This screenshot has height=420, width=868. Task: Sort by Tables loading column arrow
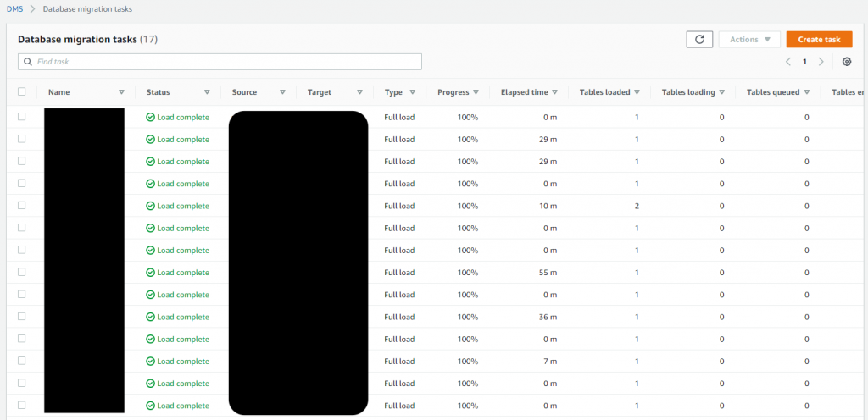722,92
